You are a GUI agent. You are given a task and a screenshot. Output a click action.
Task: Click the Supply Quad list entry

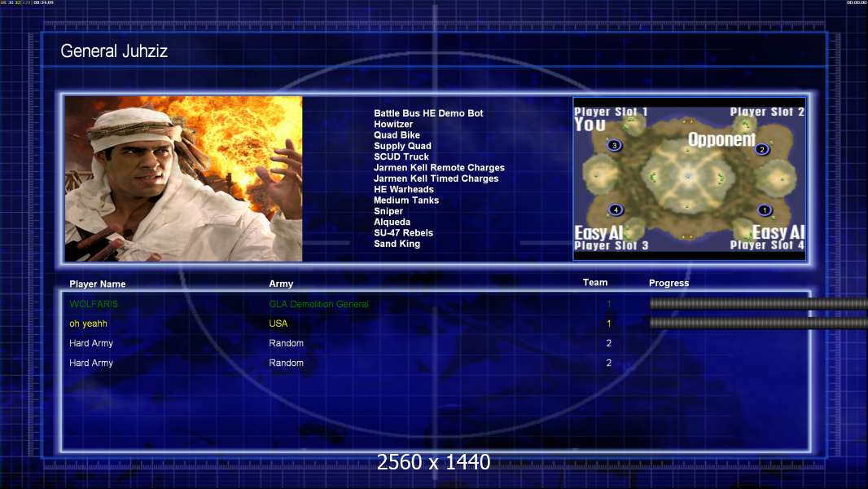tap(402, 146)
